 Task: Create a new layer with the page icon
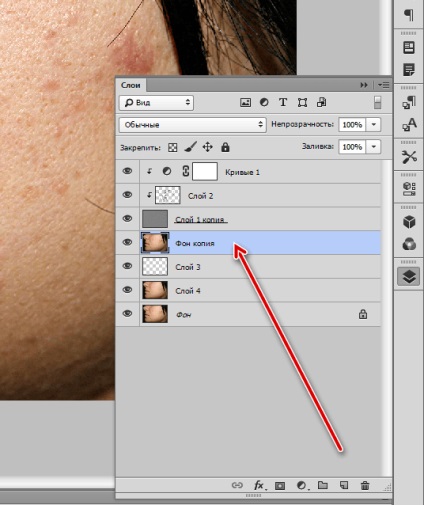coord(344,485)
